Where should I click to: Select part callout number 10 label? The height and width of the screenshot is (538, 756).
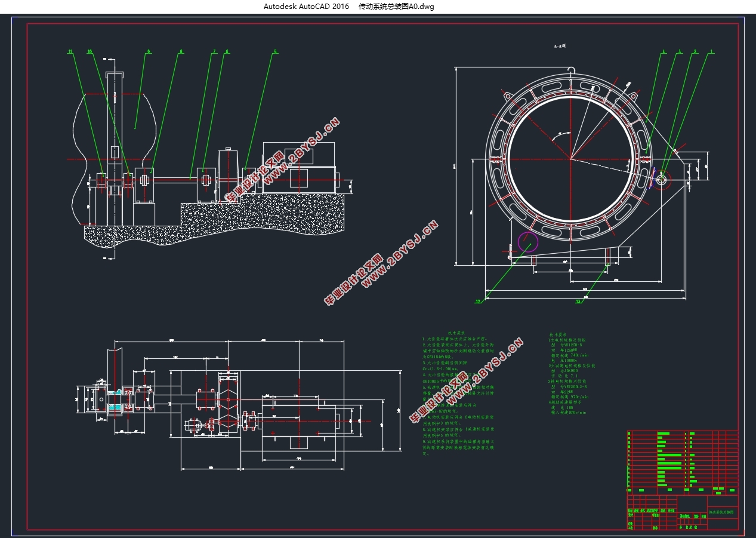coord(90,52)
